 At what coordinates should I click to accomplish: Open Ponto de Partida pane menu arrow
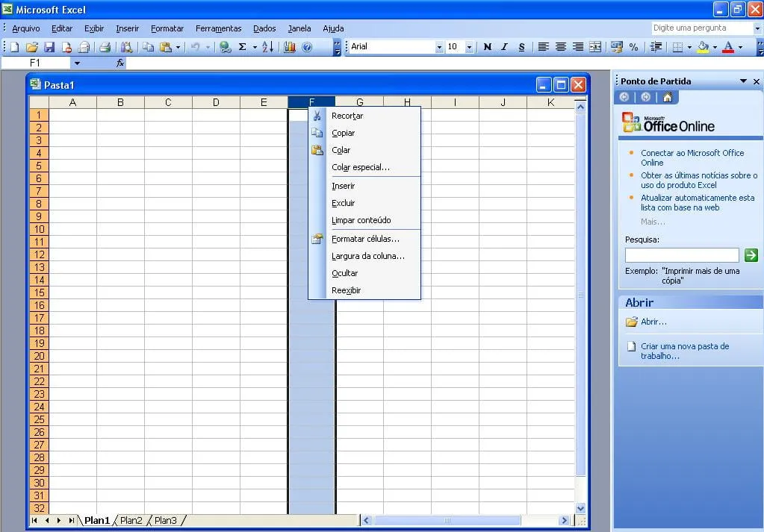[x=743, y=81]
